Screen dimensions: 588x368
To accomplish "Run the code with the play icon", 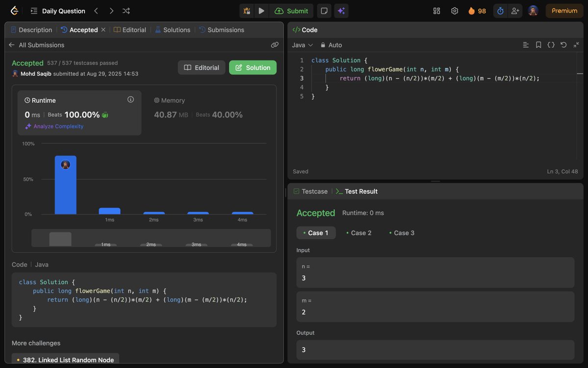I will point(262,11).
